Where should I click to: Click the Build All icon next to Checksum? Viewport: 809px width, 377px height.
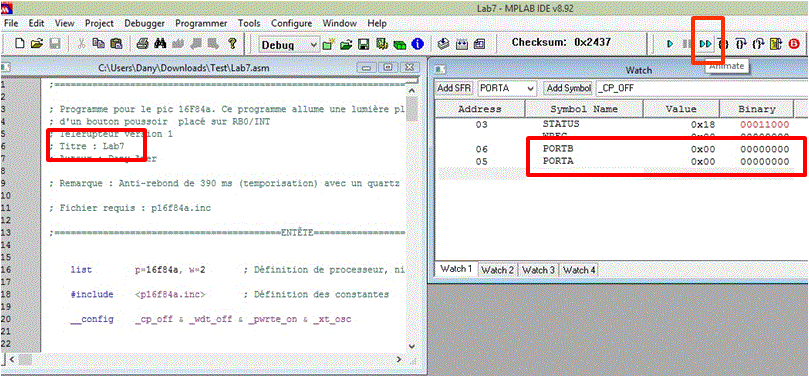(x=462, y=44)
